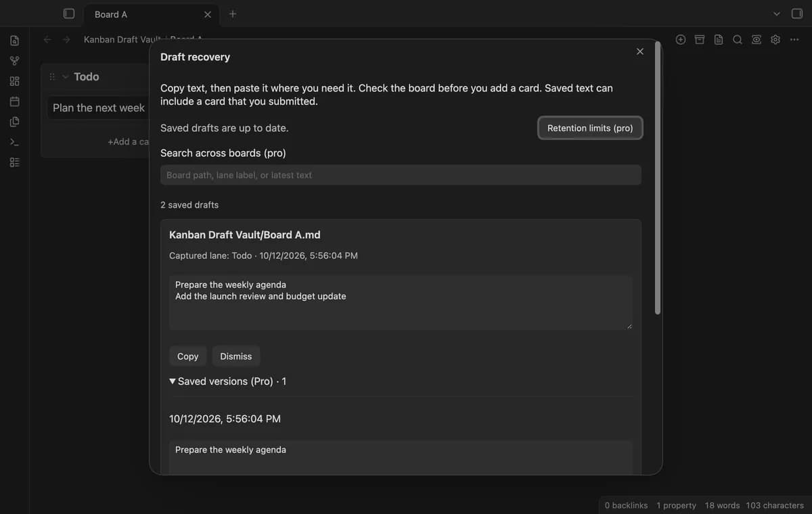Open today's daily note calendar icon
812x514 pixels.
tap(14, 101)
